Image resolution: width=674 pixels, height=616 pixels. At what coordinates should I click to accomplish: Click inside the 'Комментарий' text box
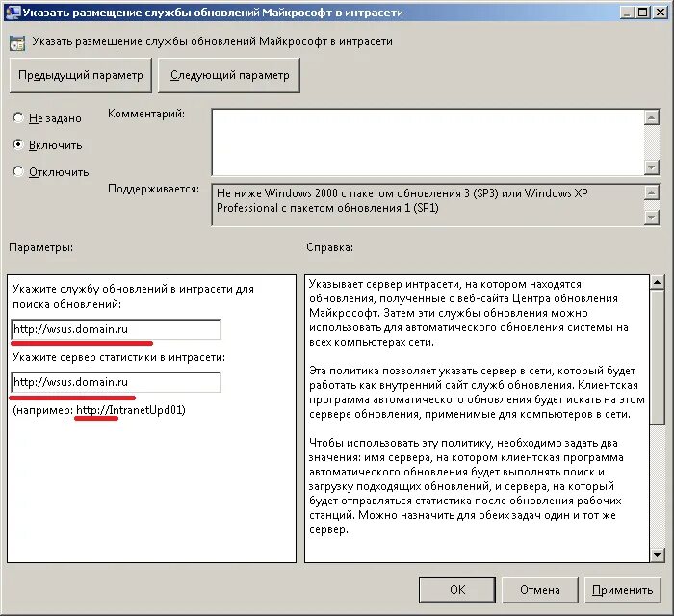(x=428, y=142)
